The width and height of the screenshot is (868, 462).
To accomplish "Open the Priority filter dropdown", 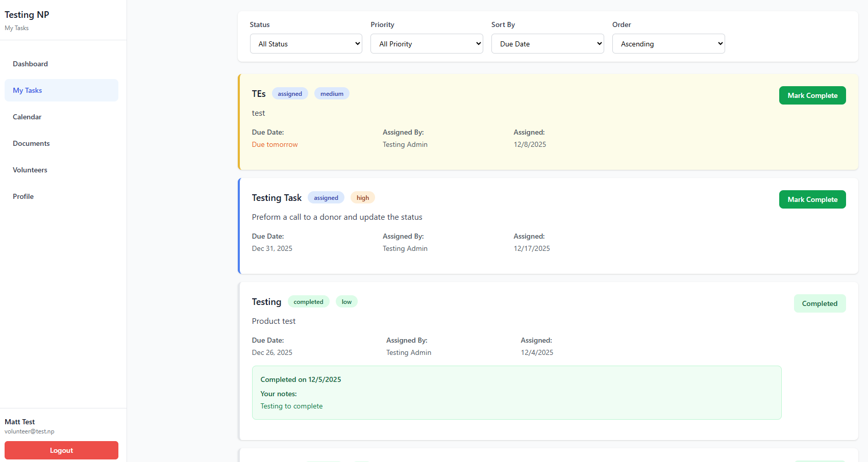I will [427, 43].
